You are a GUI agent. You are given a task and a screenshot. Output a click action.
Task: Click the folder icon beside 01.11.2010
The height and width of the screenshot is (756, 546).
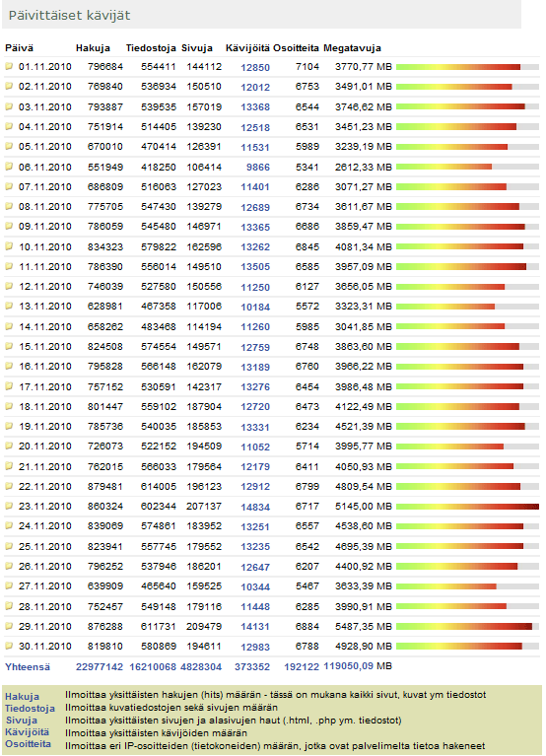coord(9,66)
